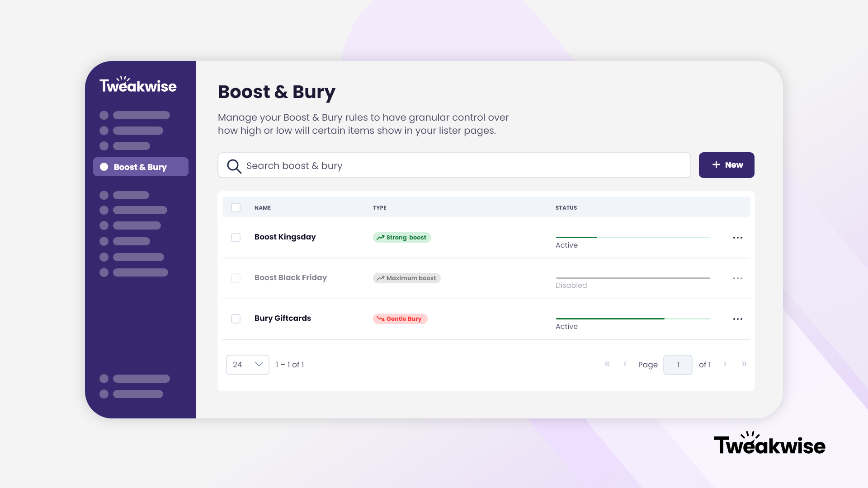Go to the next page

point(725,364)
